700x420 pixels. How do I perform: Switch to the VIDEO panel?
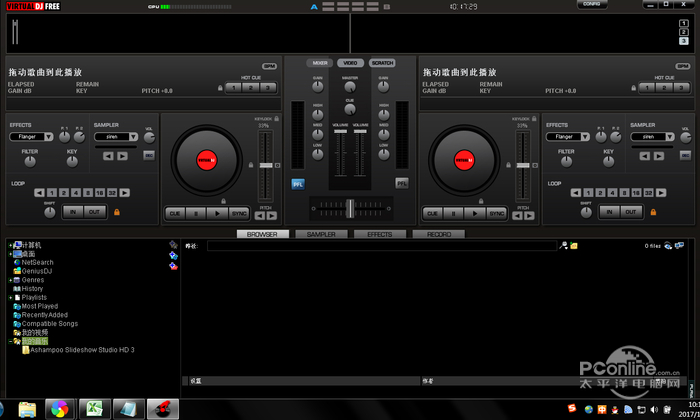(350, 63)
